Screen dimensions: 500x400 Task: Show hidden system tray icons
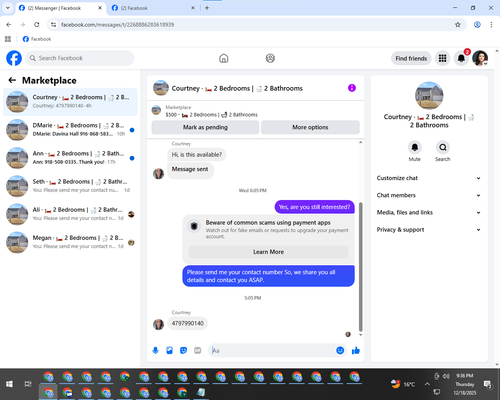[x=427, y=384]
